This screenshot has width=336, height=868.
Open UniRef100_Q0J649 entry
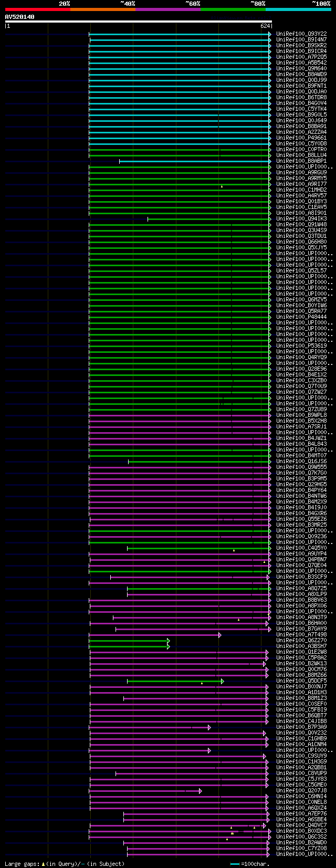[x=301, y=120]
